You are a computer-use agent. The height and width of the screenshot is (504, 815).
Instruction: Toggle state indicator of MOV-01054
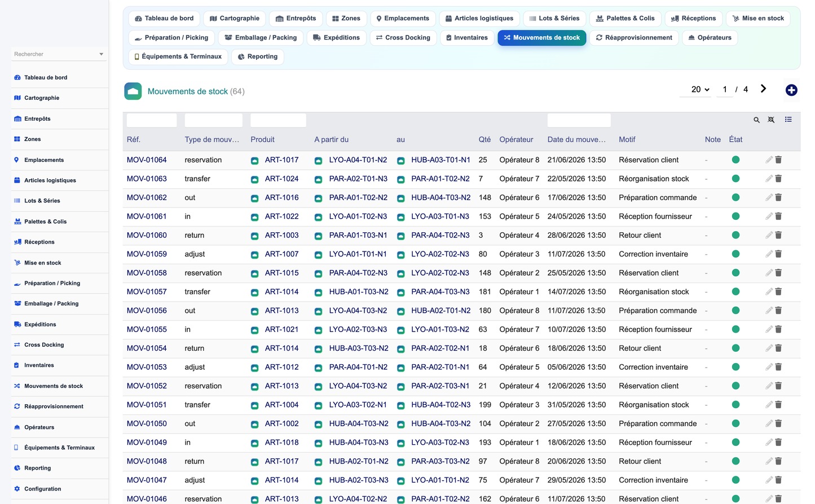tap(735, 348)
